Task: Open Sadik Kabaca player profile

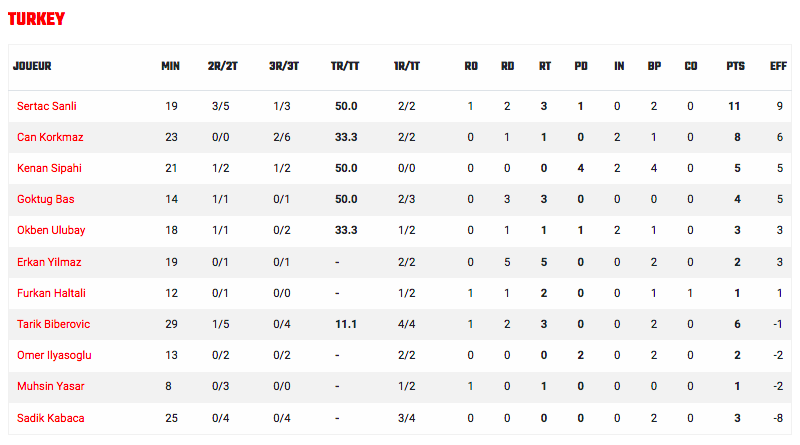Action: click(x=51, y=418)
